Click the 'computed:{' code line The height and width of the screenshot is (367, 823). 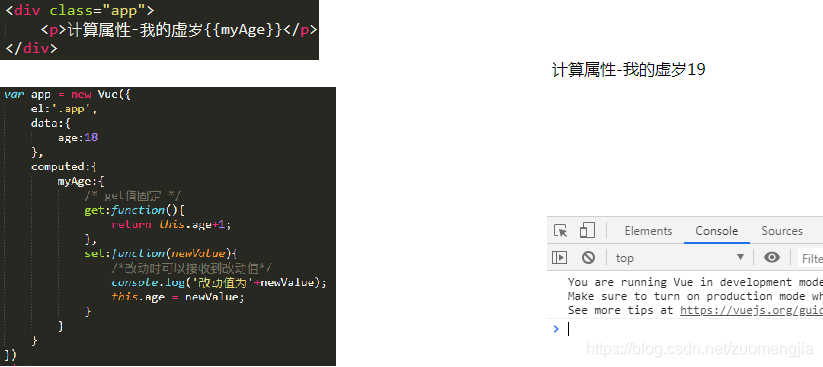pyautogui.click(x=65, y=166)
